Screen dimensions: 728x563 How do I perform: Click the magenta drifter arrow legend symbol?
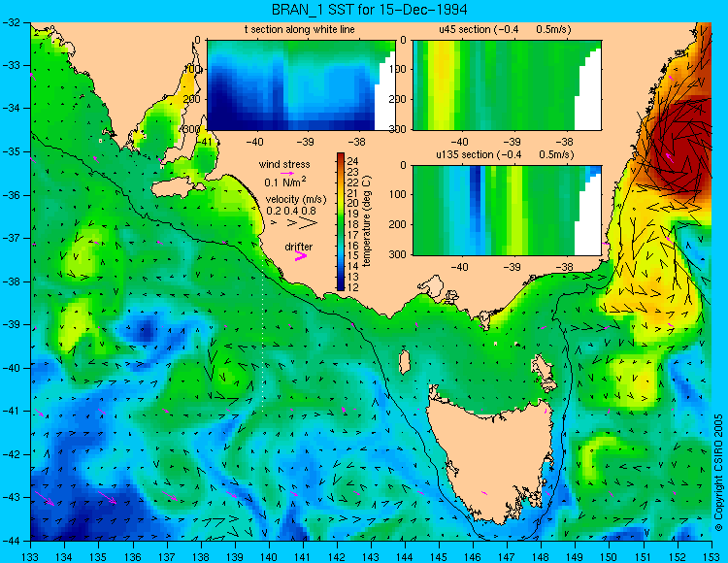pos(301,255)
